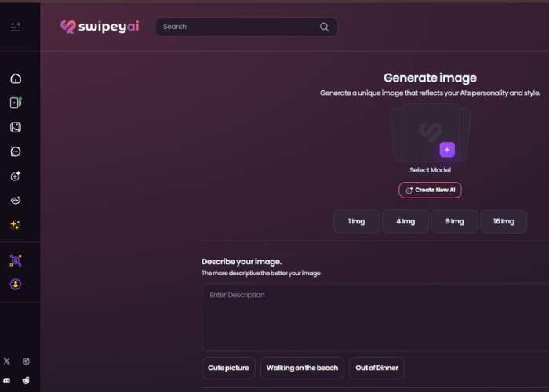Open the purple profile avatar icon

tap(16, 284)
